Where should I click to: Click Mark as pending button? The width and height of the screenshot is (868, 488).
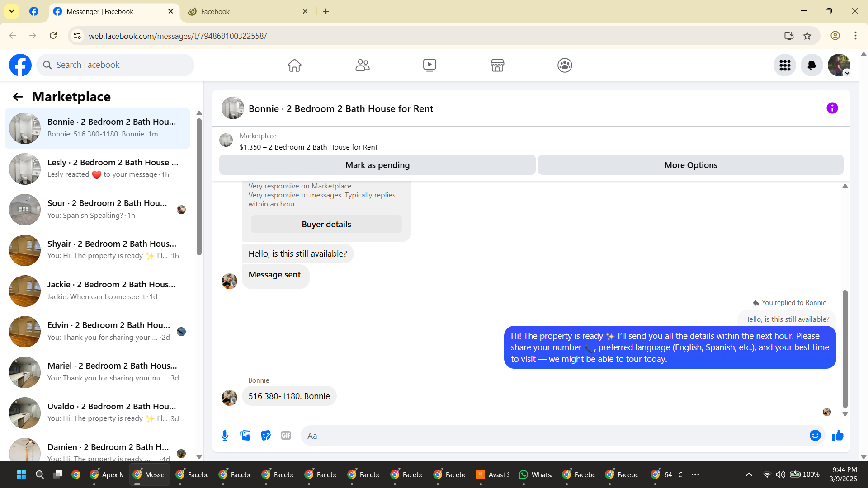click(377, 165)
